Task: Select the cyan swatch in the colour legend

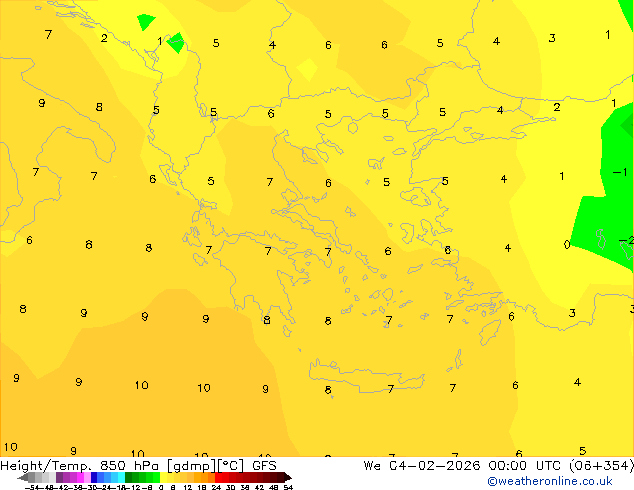Action: click(x=121, y=477)
